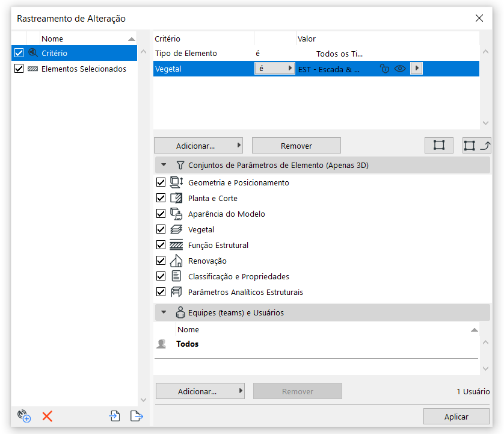Collapse Conjuntos de Parâmetros de Elemento section
Image resolution: width=504 pixels, height=434 pixels.
[164, 165]
